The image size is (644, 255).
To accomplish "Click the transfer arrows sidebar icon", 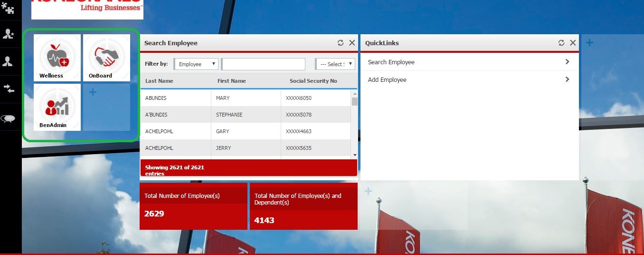I will click(9, 89).
